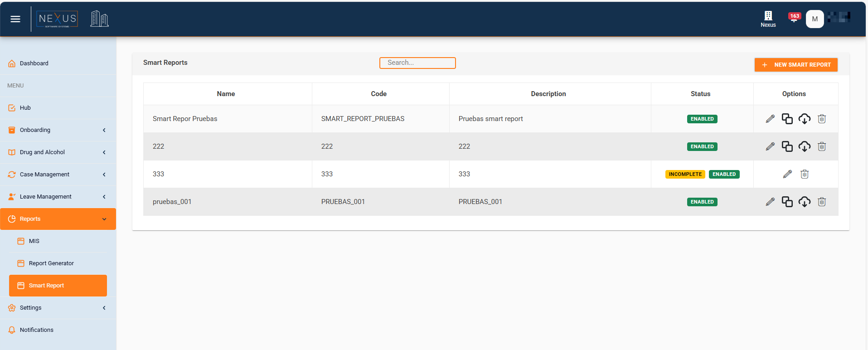868x350 pixels.
Task: Open user avatar M profile
Action: coord(815,19)
